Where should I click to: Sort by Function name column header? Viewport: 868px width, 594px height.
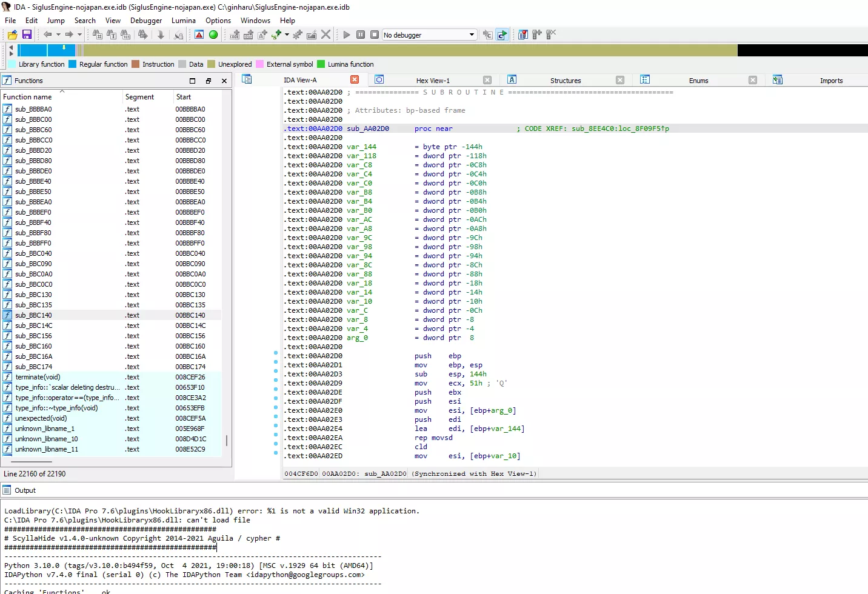tap(28, 97)
